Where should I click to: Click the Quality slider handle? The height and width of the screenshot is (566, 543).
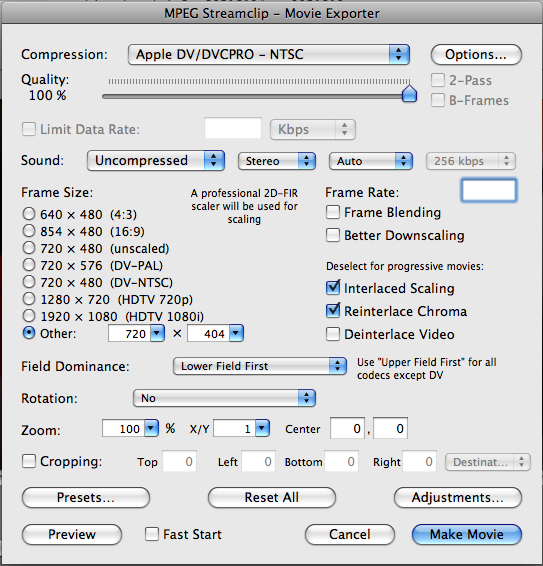409,94
